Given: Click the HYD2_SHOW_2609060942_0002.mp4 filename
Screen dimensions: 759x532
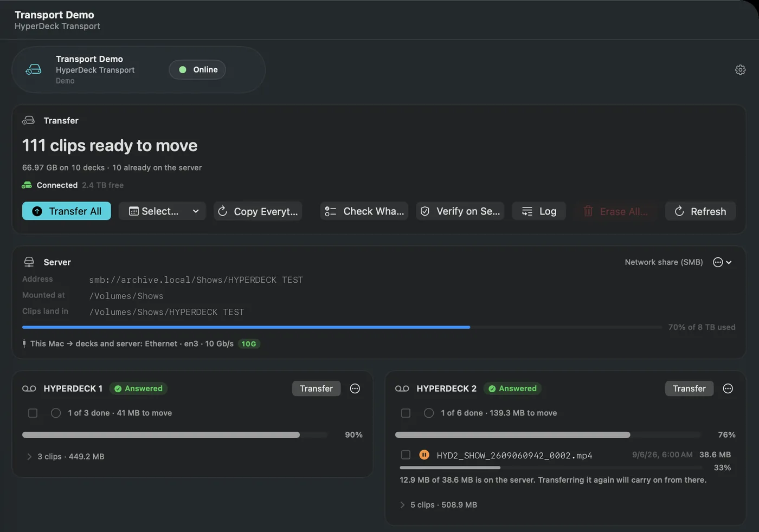Looking at the screenshot, I should tap(514, 456).
